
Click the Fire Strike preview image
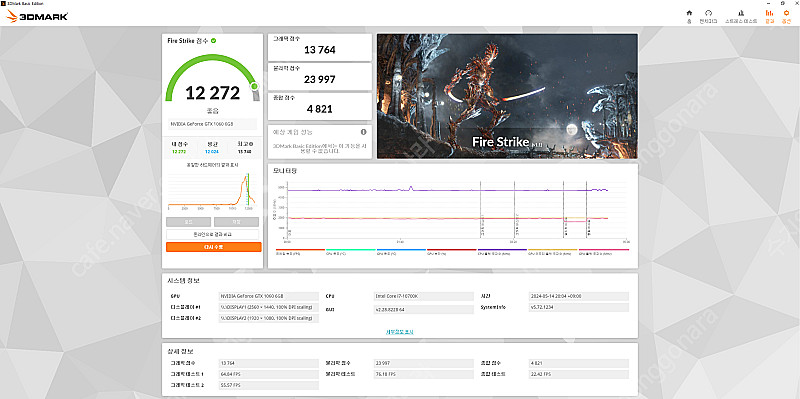(507, 96)
